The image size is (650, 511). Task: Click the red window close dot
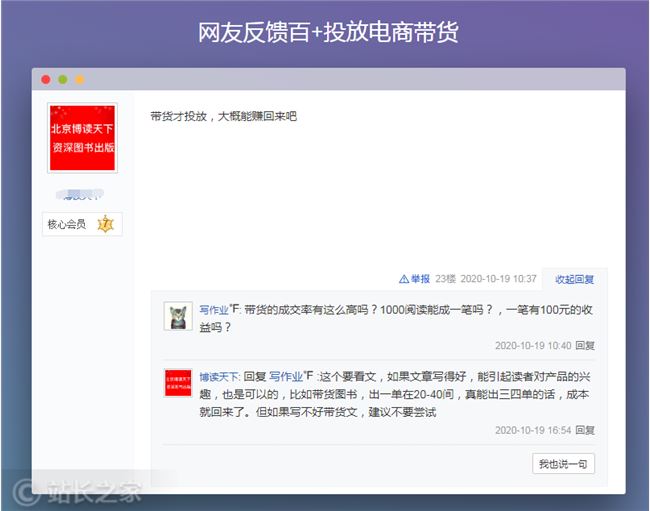pyautogui.click(x=46, y=80)
